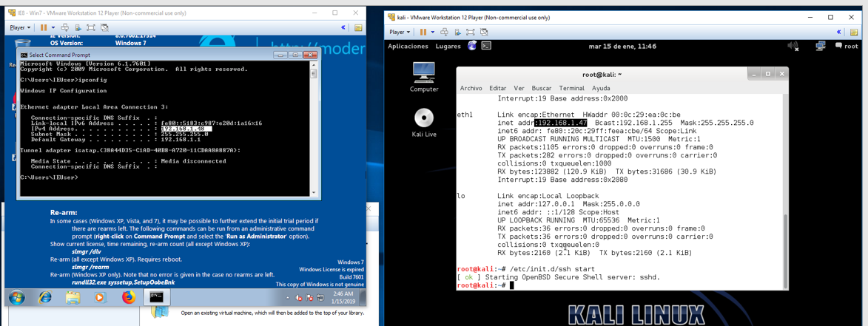Toggle Unity mode icon in kali VMware toolbar

coord(484,33)
